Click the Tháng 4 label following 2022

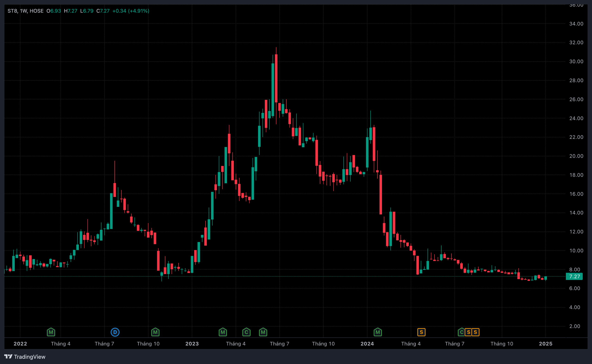point(61,343)
